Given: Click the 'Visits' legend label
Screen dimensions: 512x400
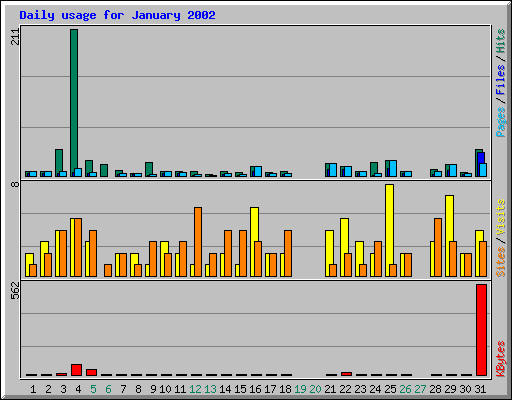Looking at the screenshot, I should pos(500,218).
